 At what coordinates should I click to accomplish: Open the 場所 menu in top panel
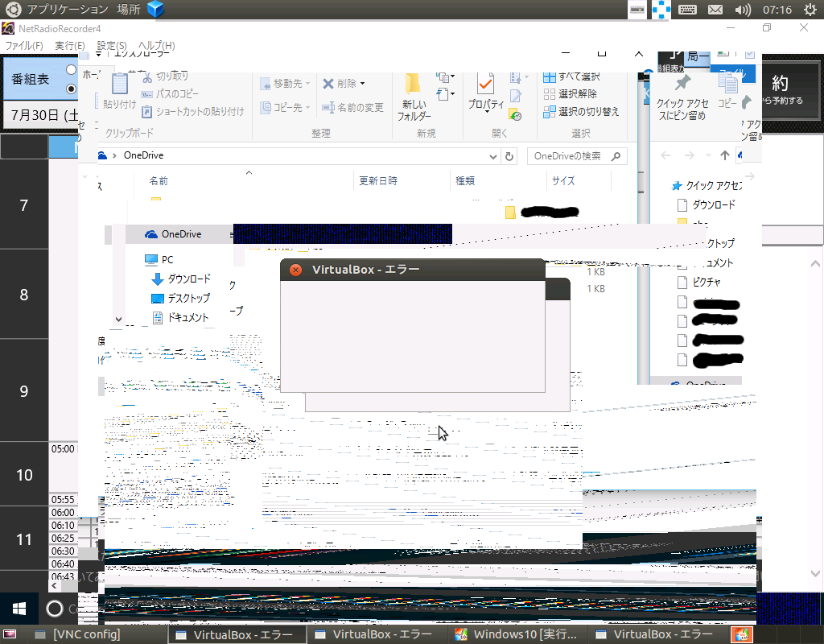click(128, 9)
